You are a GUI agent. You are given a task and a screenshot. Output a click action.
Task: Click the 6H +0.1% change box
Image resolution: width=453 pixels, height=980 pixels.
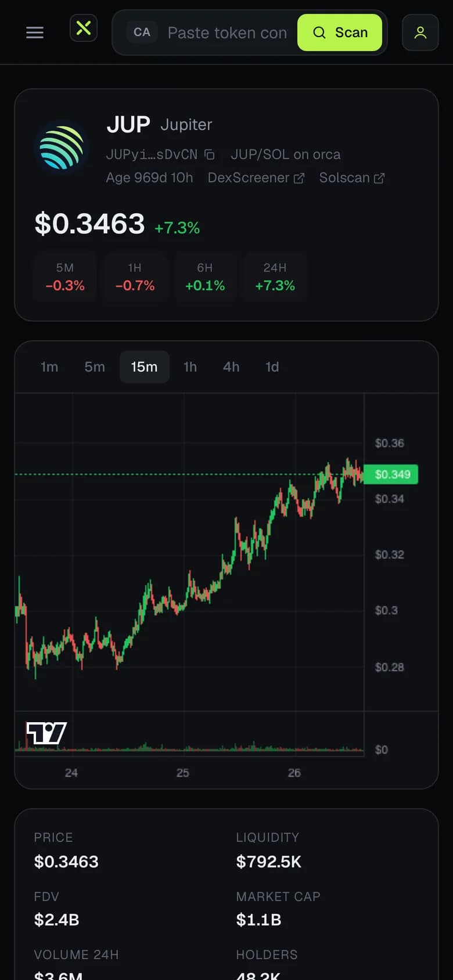pyautogui.click(x=205, y=277)
